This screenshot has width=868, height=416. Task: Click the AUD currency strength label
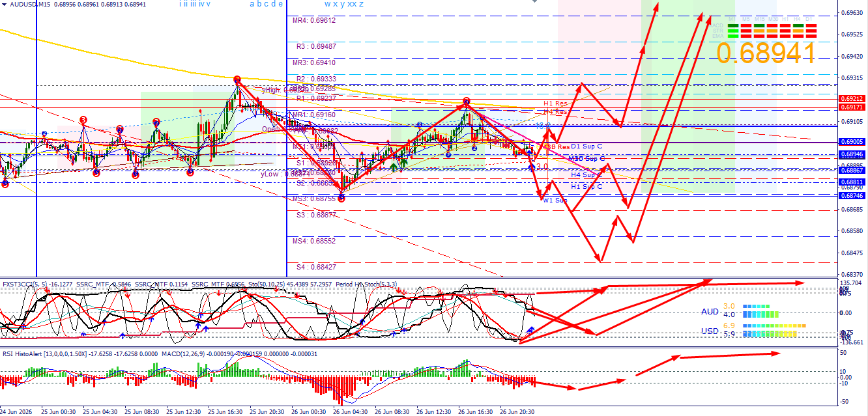pyautogui.click(x=710, y=312)
